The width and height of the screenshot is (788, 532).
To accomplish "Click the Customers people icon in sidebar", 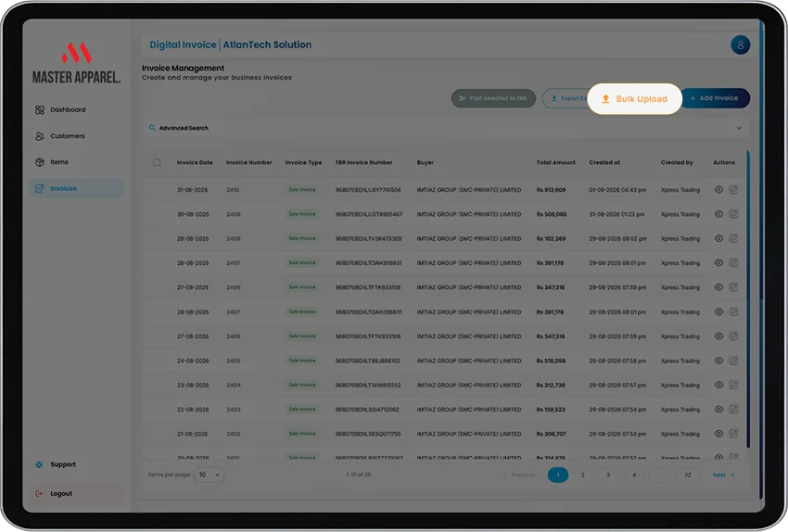I will pos(40,136).
